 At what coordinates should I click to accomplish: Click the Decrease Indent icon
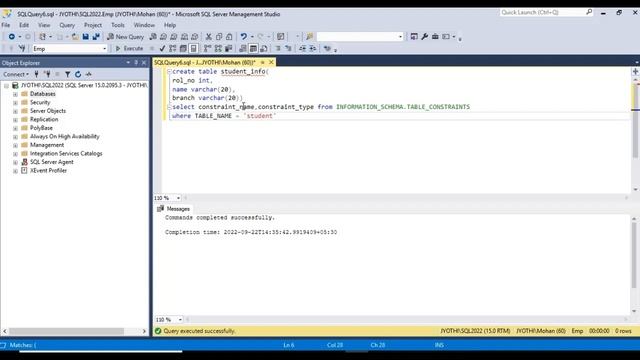[302, 49]
